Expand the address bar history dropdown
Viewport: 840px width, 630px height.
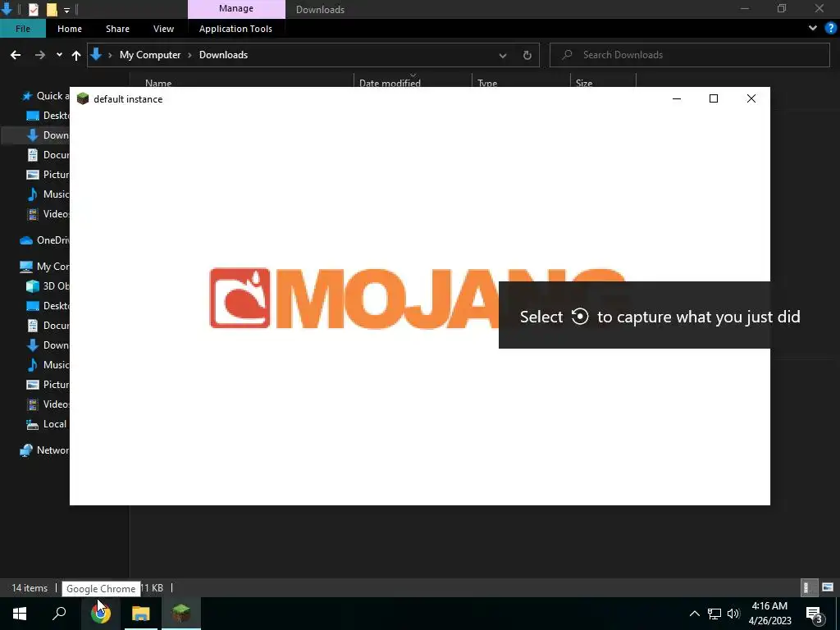pos(503,55)
